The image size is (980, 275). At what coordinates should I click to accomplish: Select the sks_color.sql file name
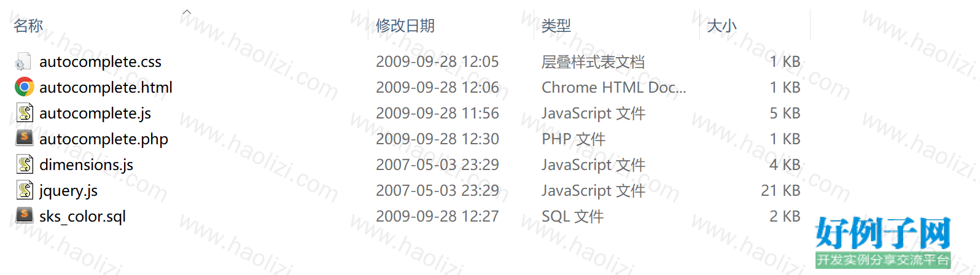coord(82,216)
